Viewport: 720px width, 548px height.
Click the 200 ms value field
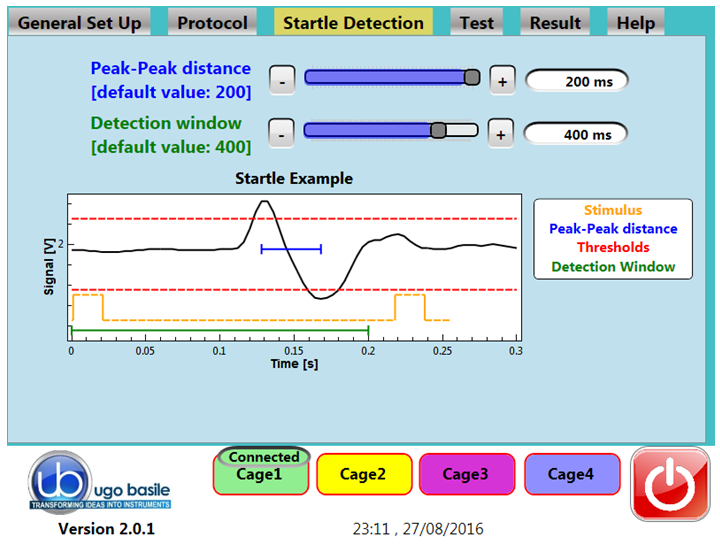(576, 81)
